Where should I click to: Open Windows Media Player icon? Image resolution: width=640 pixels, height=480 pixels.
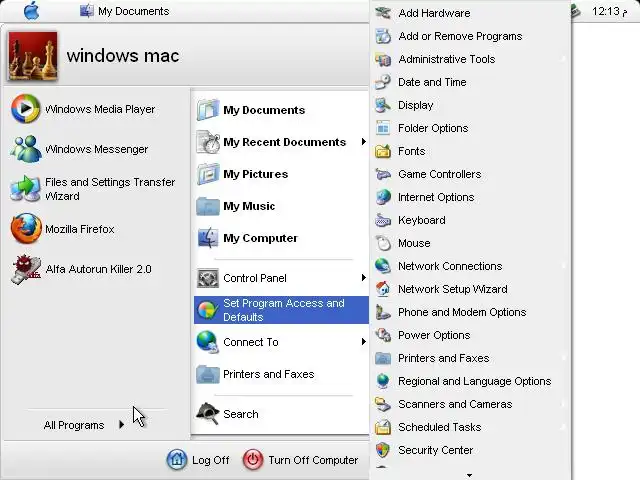[25, 109]
